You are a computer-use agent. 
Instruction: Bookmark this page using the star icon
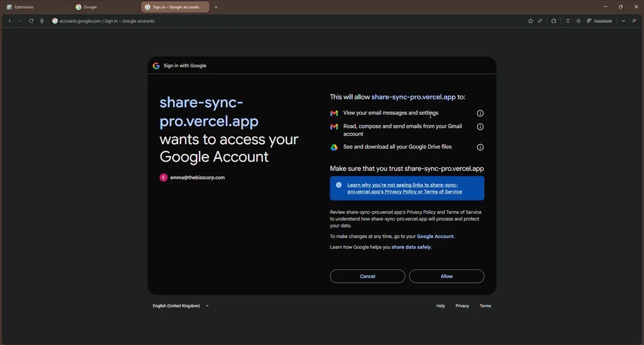point(530,21)
